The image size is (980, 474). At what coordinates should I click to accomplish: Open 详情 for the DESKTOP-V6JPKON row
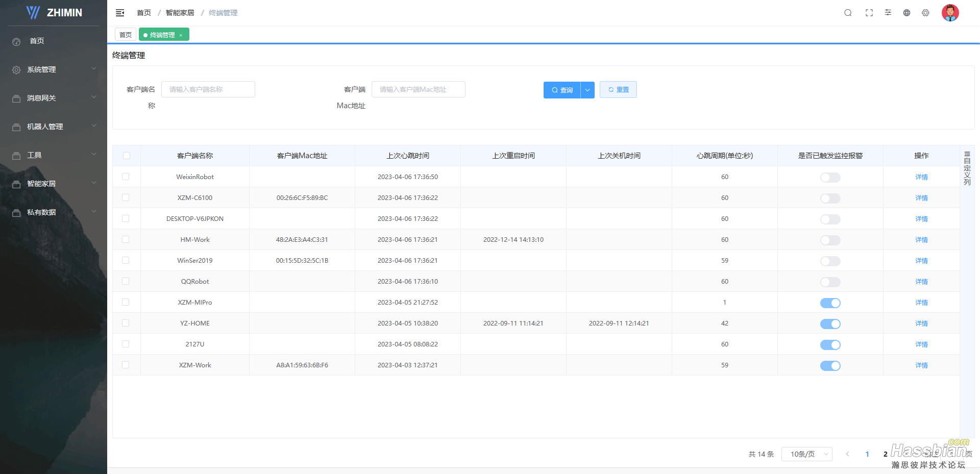coord(921,219)
